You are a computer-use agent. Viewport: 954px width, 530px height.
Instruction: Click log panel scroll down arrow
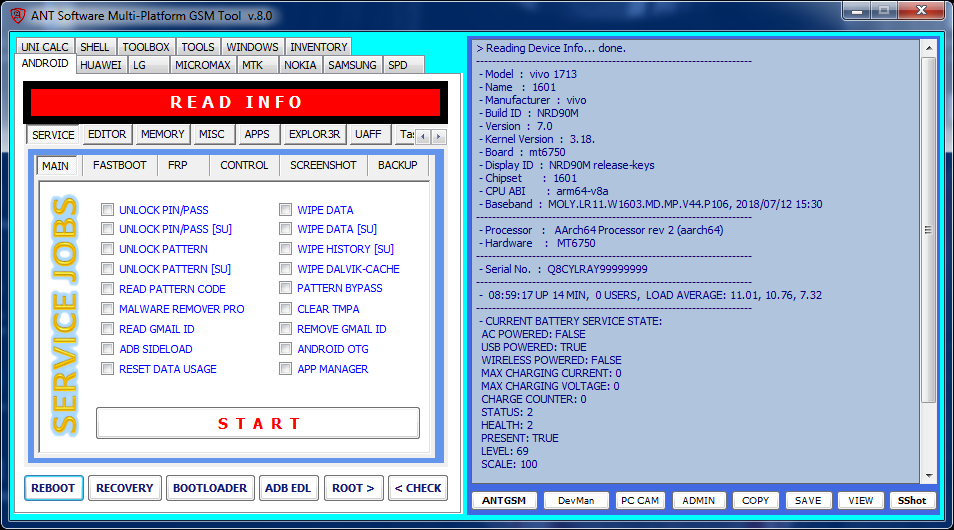point(928,476)
